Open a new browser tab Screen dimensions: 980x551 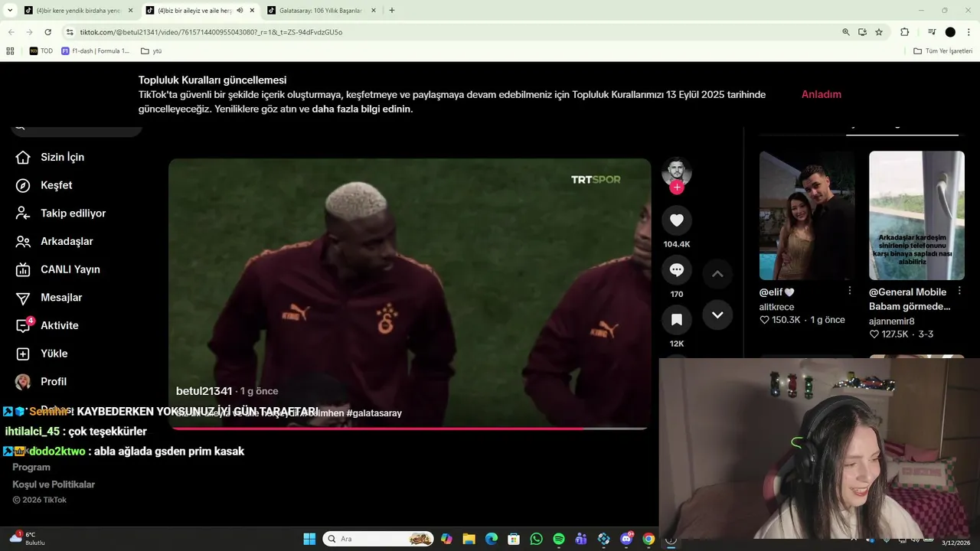pos(392,11)
